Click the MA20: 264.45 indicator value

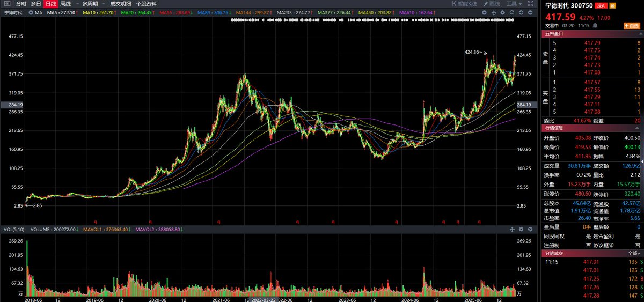pyautogui.click(x=137, y=12)
